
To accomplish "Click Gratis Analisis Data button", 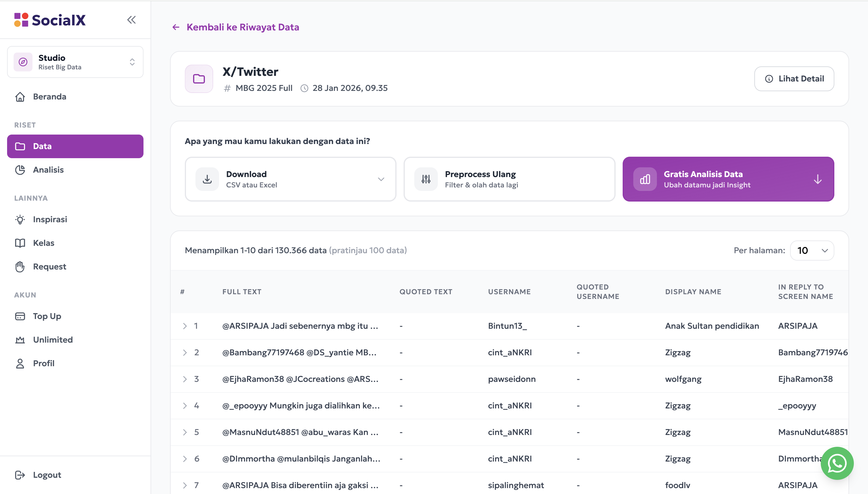I will pos(728,179).
